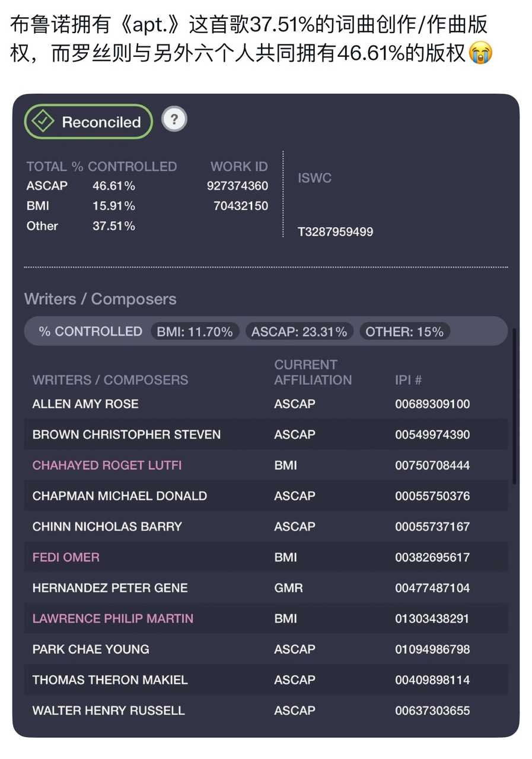Select the BMI: 11.70% pill

pos(195,331)
